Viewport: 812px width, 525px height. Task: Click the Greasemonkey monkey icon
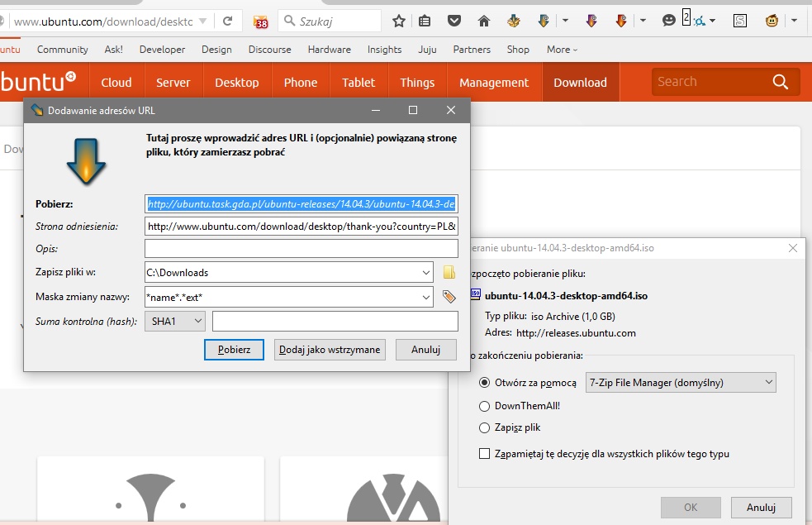772,21
